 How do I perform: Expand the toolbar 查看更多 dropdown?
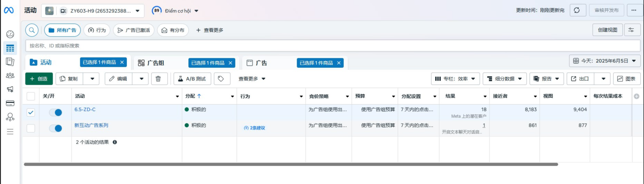pos(252,79)
